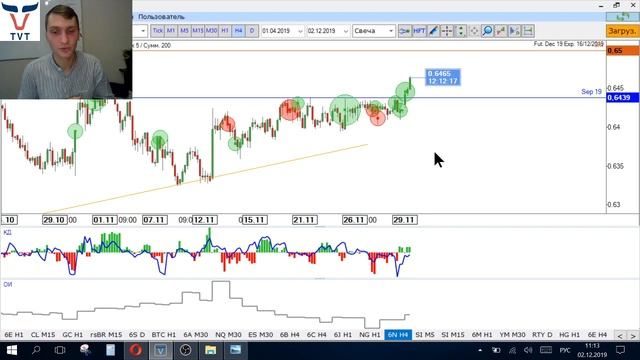Open the 6J H1 chart tab

coord(343,335)
